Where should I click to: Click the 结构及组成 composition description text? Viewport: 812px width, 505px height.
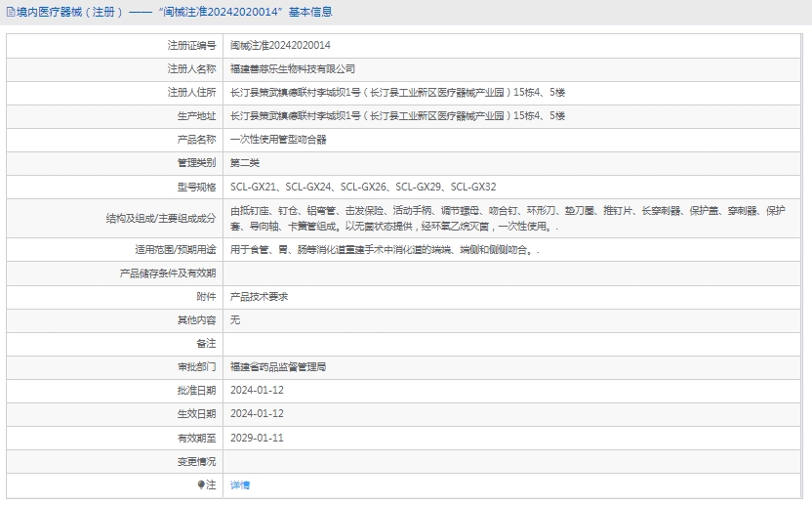coord(507,218)
